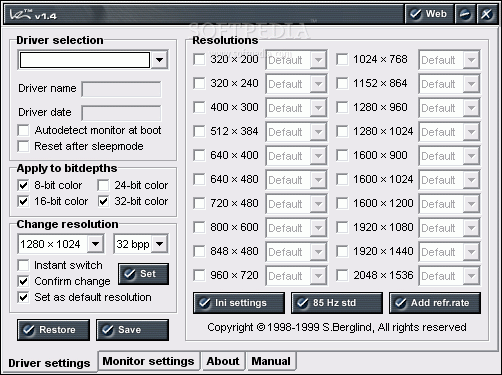502x375 pixels.
Task: Open the Driver selection dropdown
Action: pyautogui.click(x=159, y=60)
